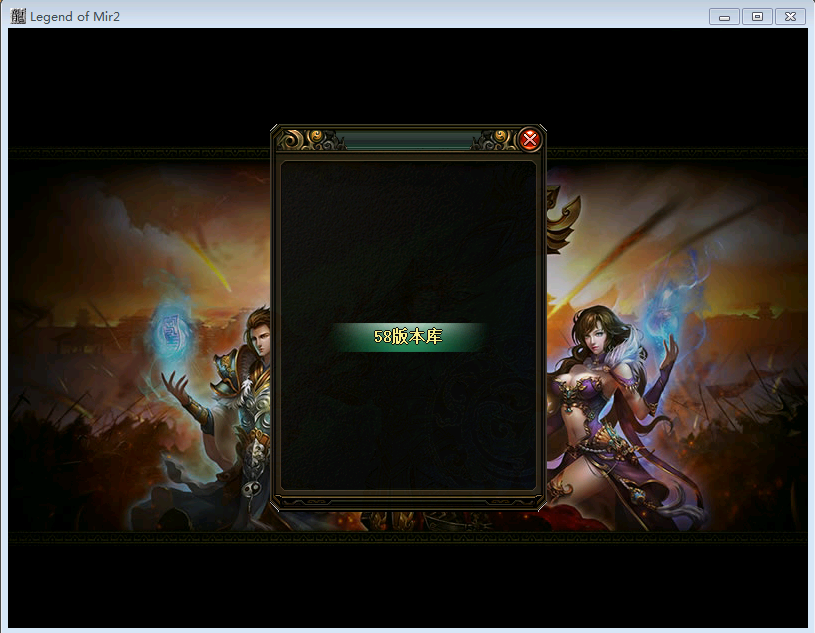Click the dialog's bottom border frame

click(x=408, y=501)
